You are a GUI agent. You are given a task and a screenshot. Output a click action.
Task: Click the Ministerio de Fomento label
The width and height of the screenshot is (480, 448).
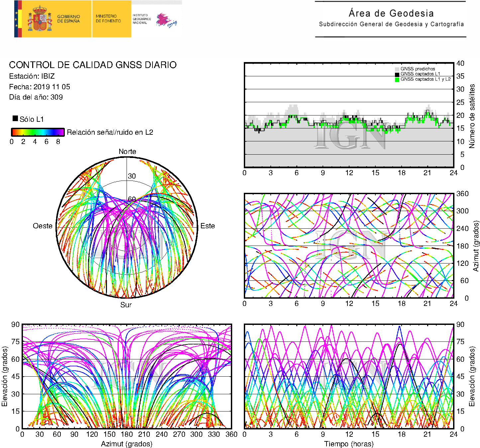[108, 19]
